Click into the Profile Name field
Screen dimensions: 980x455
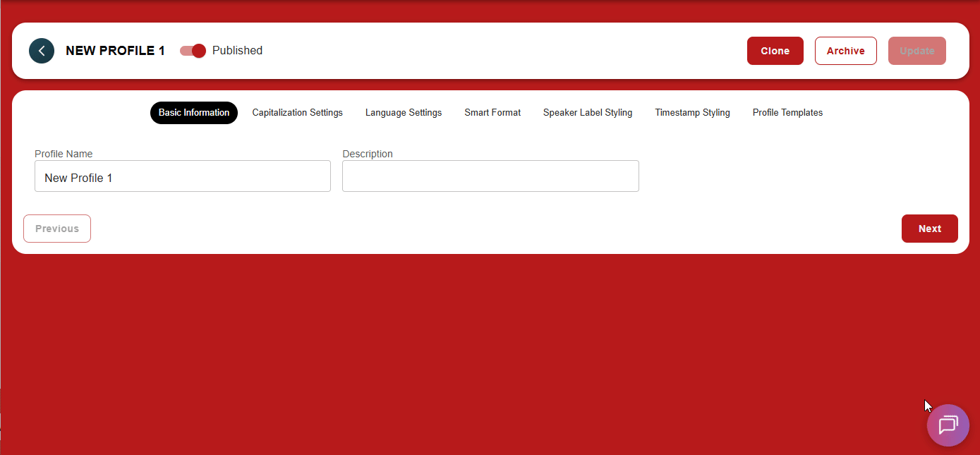182,176
